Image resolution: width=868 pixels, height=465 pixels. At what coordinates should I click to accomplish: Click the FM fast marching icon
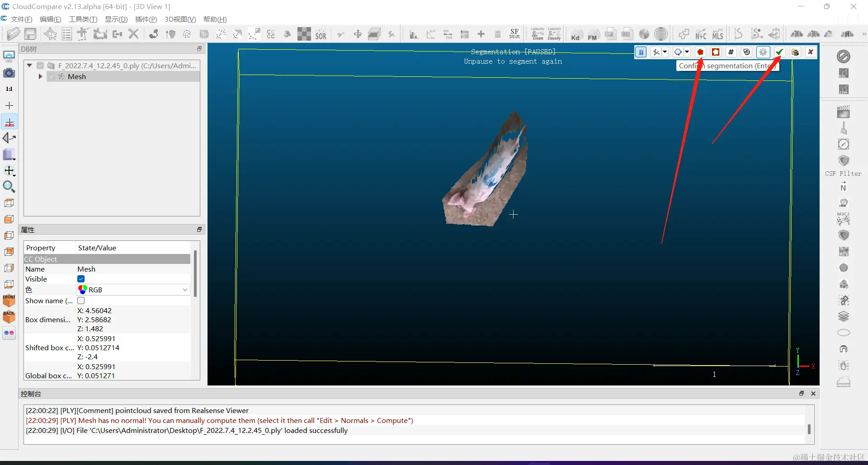tap(593, 34)
